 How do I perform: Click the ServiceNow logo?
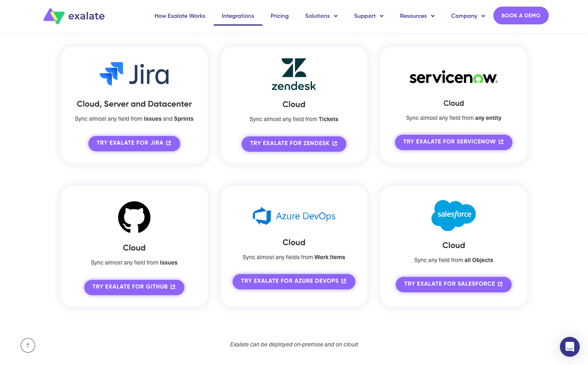point(454,77)
